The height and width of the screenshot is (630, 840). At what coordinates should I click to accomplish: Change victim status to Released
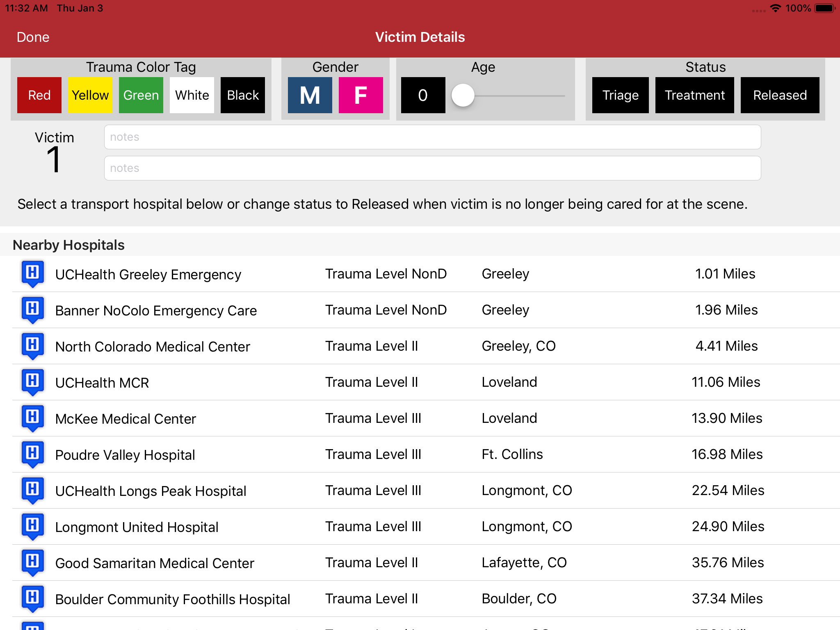780,95
